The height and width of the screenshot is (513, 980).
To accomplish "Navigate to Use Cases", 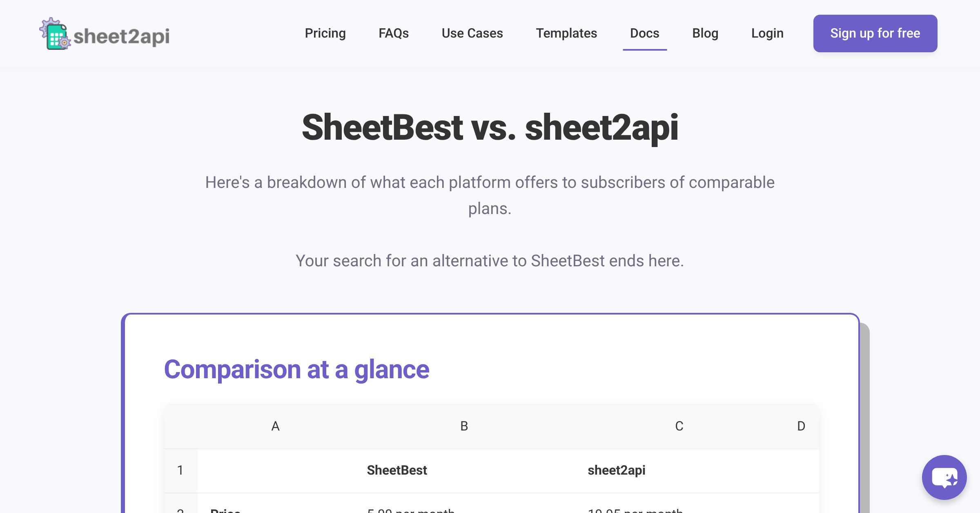I will 472,33.
